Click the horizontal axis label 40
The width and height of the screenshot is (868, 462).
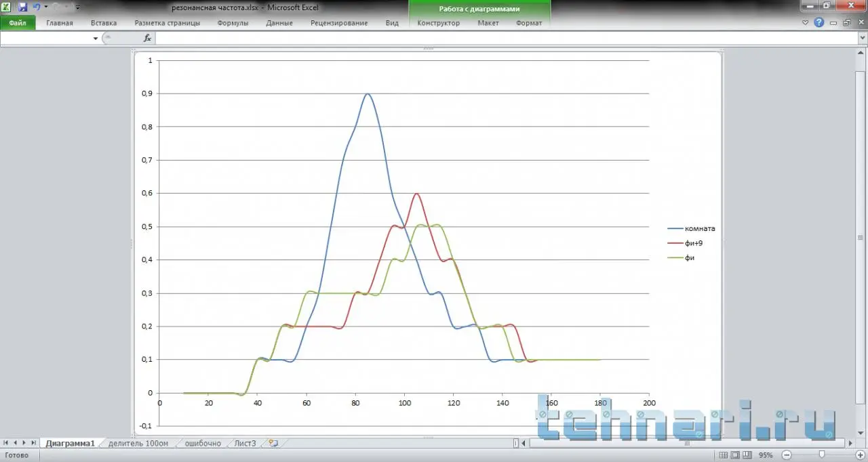coord(257,403)
